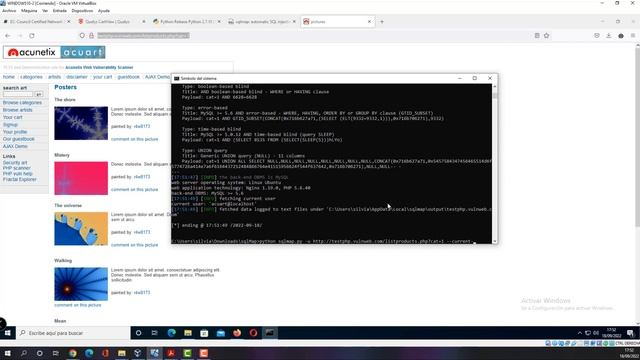Open the Ver menu in VirtualBox
Screen dimensions: 640x360
tap(45, 11)
